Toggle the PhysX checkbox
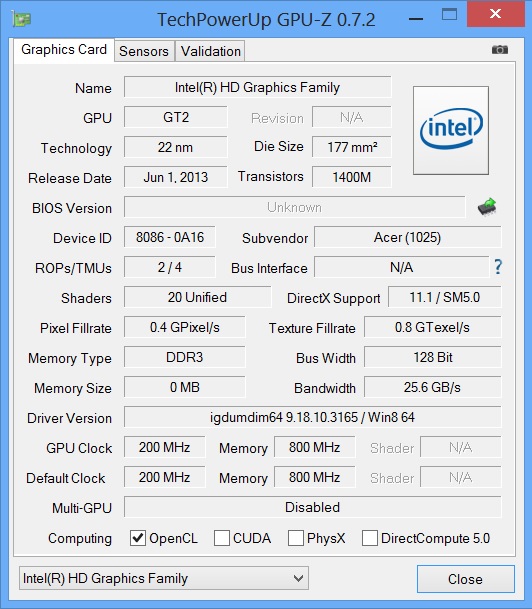Image resolution: width=532 pixels, height=609 pixels. tap(296, 538)
